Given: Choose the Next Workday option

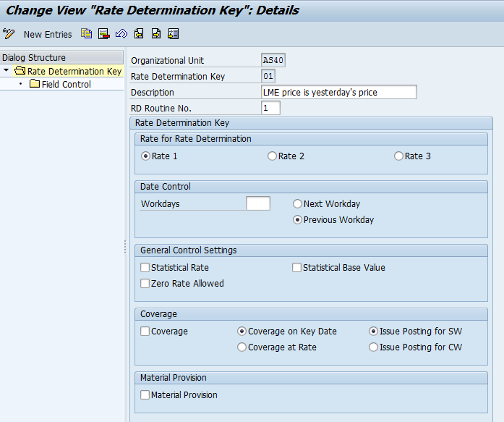Looking at the screenshot, I should click(298, 204).
